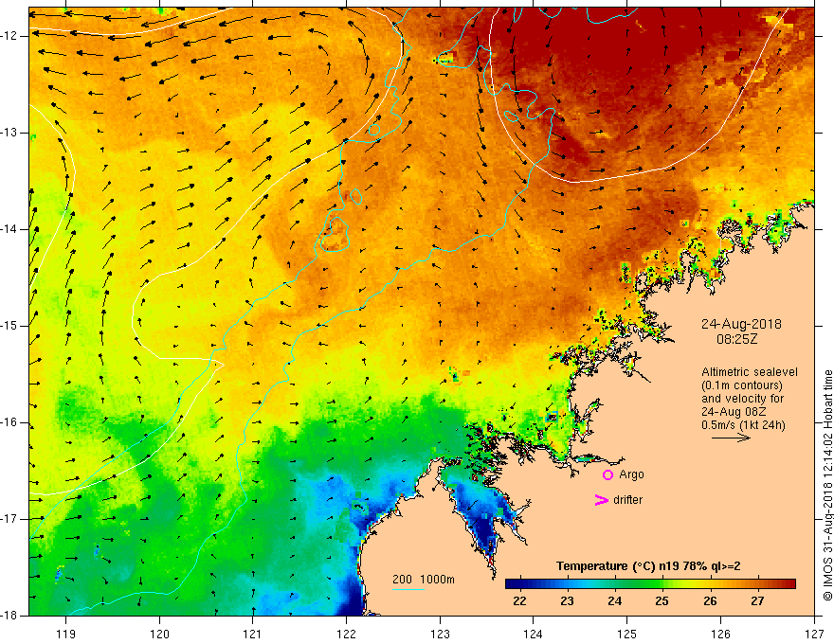Screen dimensions: 834x644
Task: Click the latitude axis label -17
Action: [x=10, y=519]
